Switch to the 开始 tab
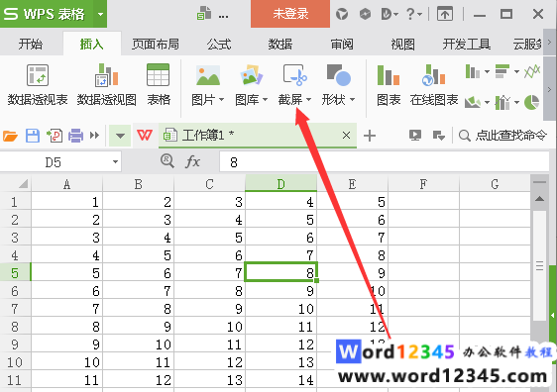 pyautogui.click(x=31, y=45)
